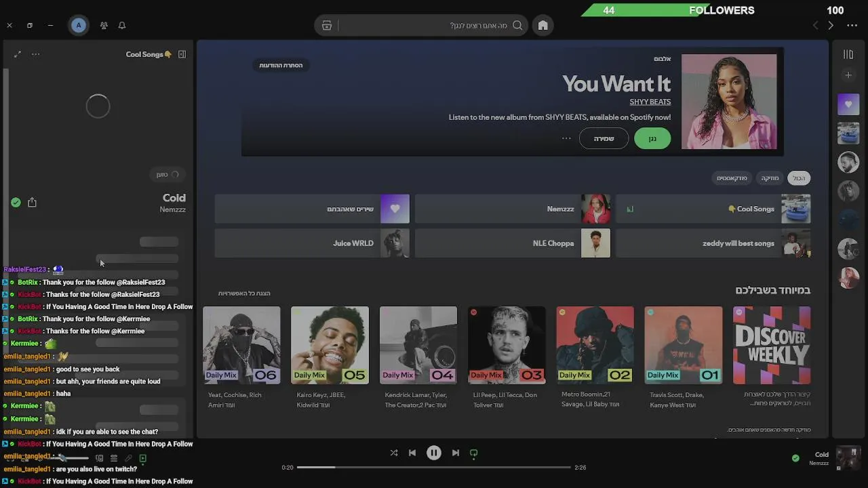Click the הצגת כל האפשרויות link
Image resolution: width=868 pixels, height=488 pixels.
click(244, 293)
